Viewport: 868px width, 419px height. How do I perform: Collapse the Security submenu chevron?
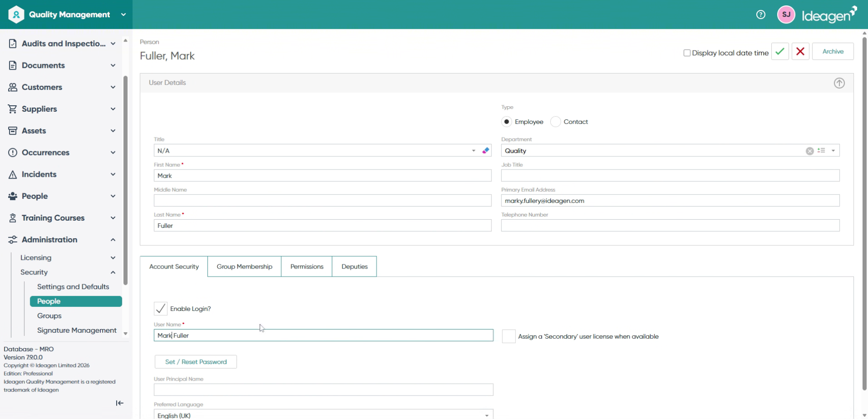[113, 272]
